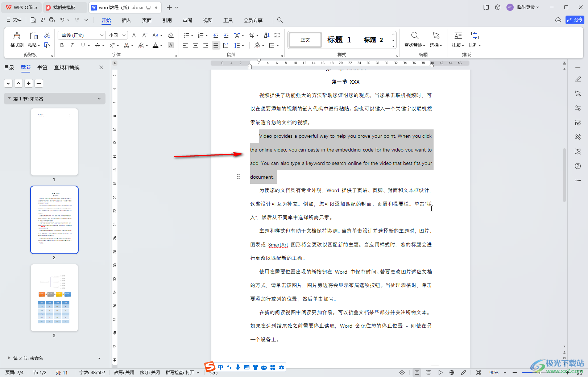Open numbered list style dropdown
Image resolution: width=588 pixels, height=377 pixels.
pos(207,36)
